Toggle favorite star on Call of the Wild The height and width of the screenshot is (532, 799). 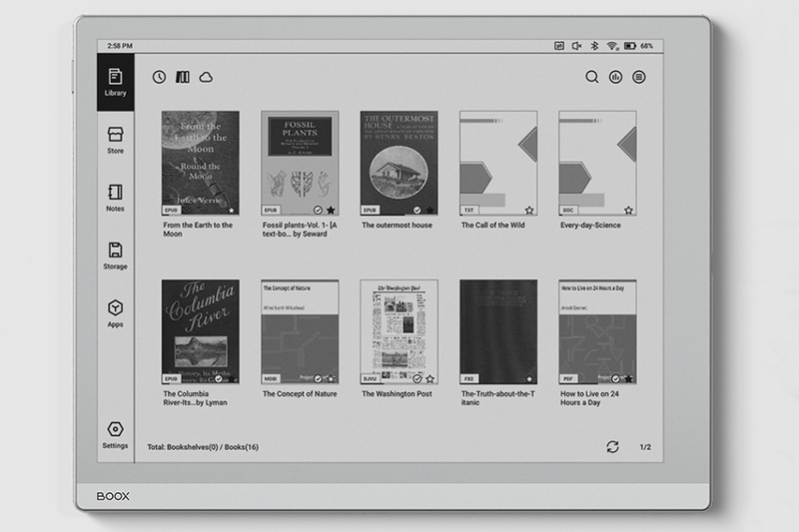529,211
